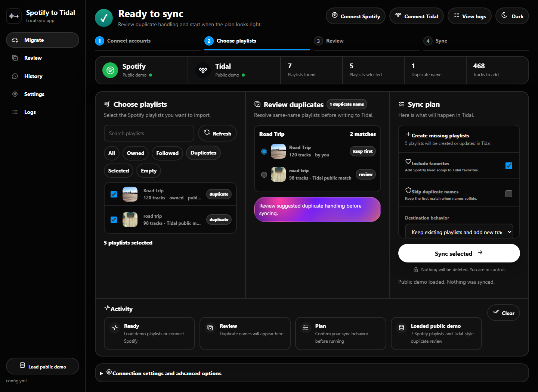The width and height of the screenshot is (538, 392).
Task: Uncheck the Road Trip 120 tracks checkbox
Action: point(114,194)
